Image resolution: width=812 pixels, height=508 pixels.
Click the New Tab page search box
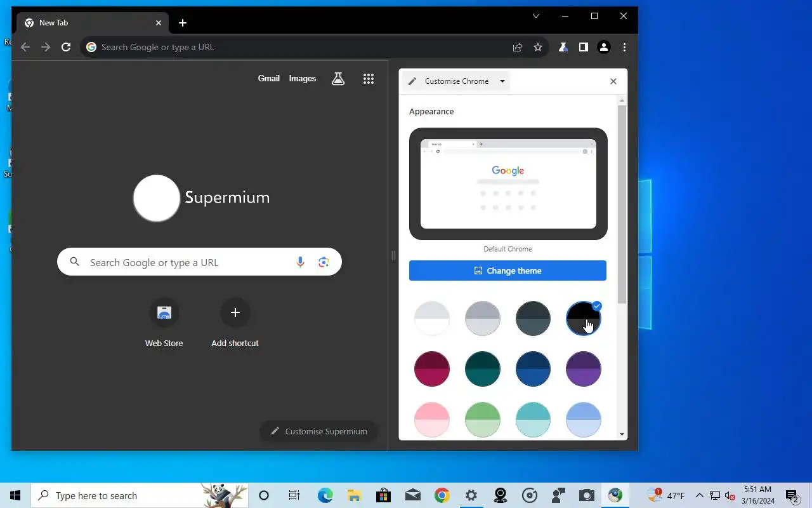pos(199,262)
